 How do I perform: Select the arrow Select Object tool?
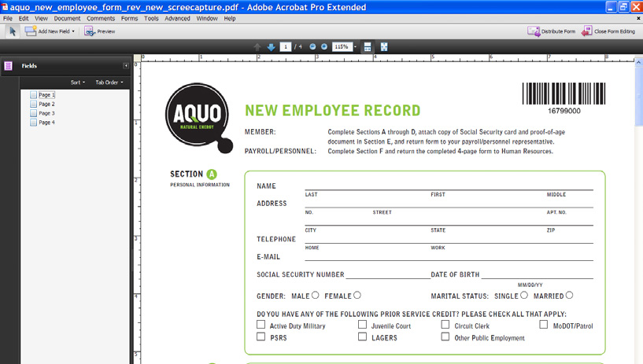point(13,31)
